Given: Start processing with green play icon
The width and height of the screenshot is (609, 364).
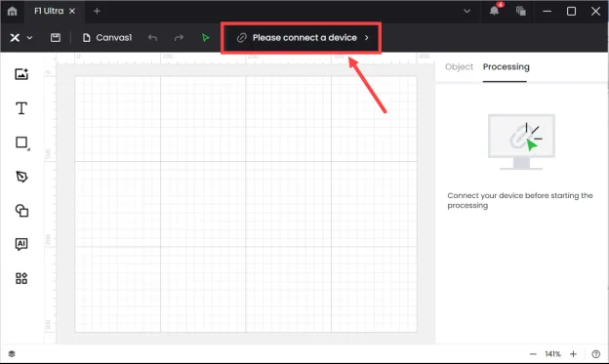Looking at the screenshot, I should pos(206,38).
